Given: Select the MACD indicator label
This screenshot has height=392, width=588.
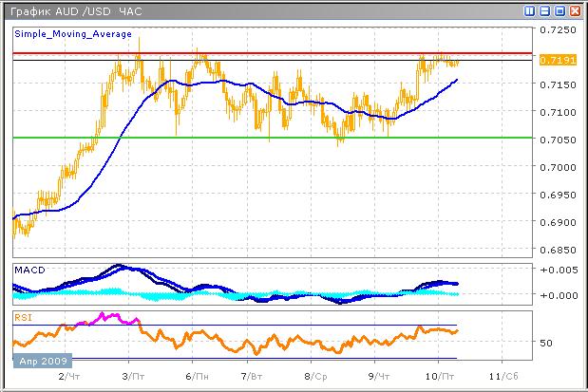Looking at the screenshot, I should [28, 271].
